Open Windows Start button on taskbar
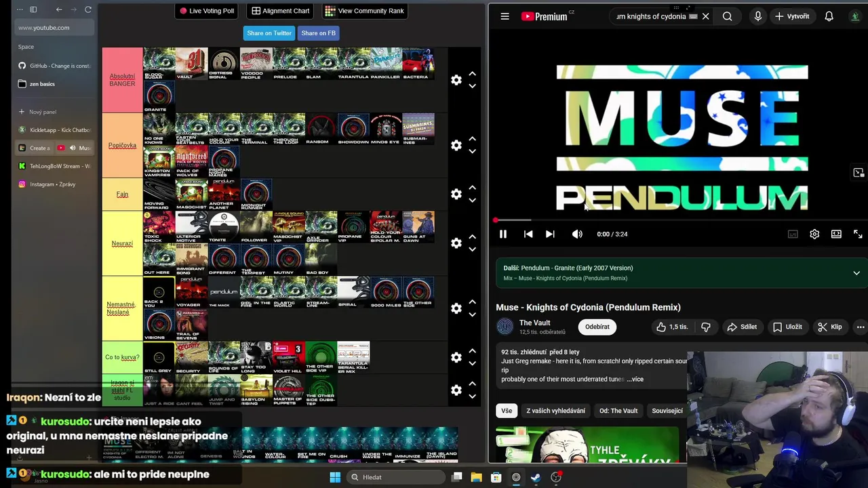 point(335,477)
